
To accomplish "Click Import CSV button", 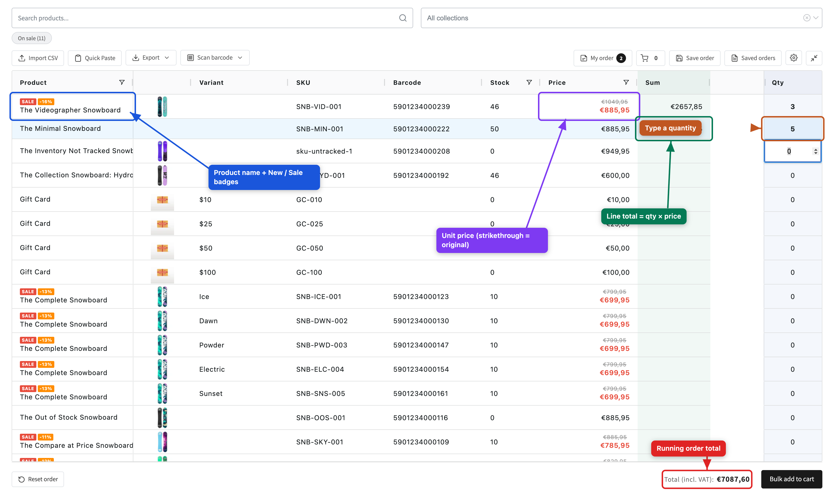I will [x=38, y=58].
